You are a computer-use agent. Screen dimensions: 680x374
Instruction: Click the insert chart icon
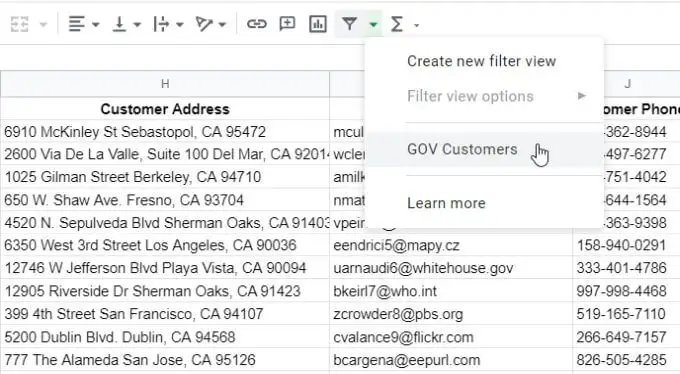coord(318,24)
